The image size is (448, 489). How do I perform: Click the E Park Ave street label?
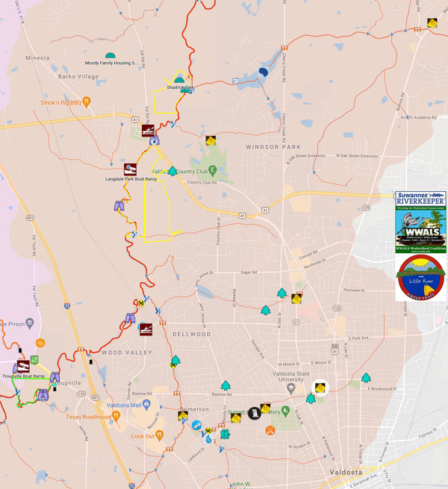(358, 338)
